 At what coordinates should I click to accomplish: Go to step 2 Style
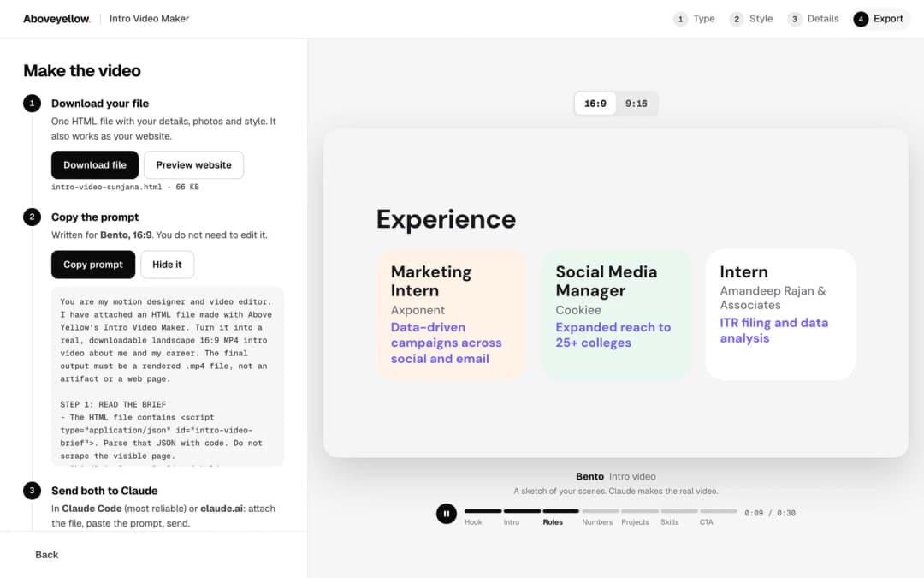click(751, 19)
